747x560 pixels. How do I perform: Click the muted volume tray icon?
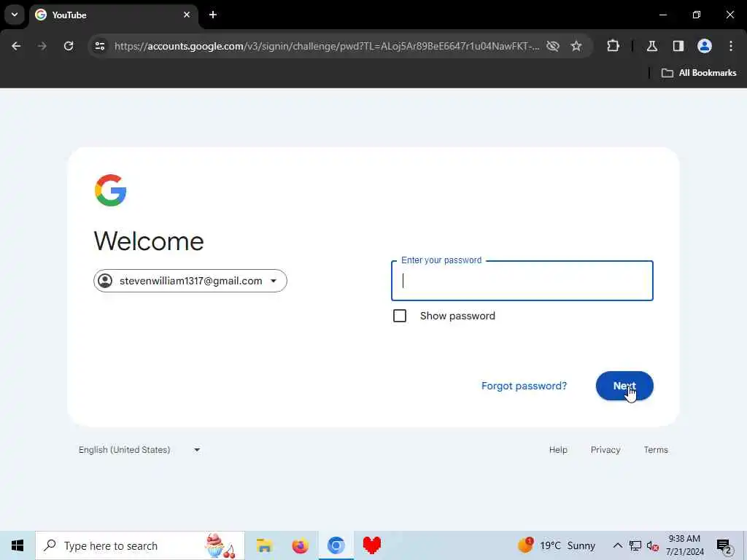click(x=653, y=545)
